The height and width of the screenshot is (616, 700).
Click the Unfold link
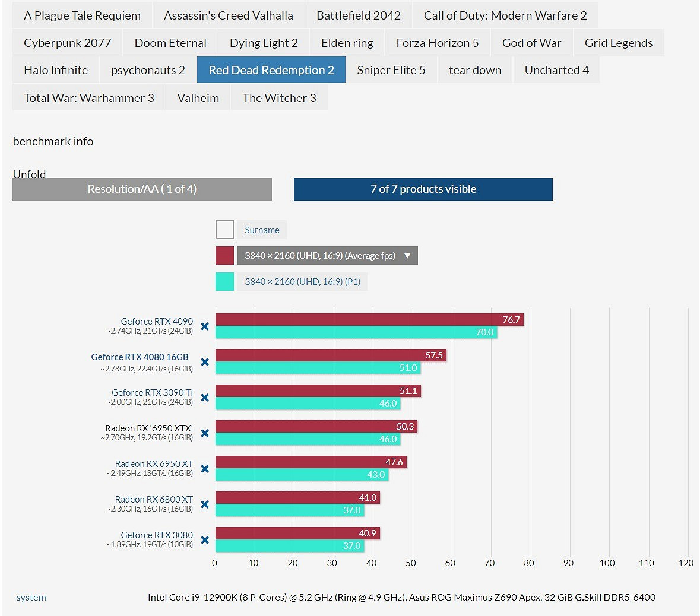coord(29,174)
